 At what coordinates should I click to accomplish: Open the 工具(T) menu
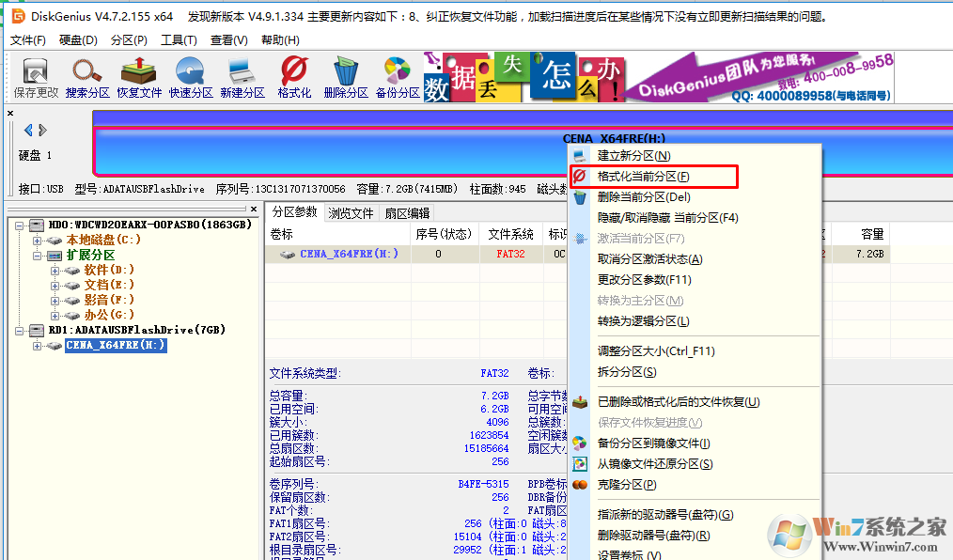point(179,40)
